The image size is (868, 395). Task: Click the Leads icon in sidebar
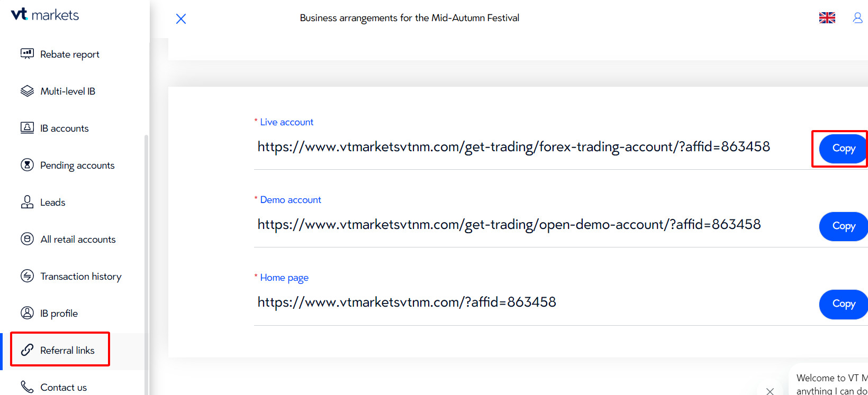[x=27, y=202]
